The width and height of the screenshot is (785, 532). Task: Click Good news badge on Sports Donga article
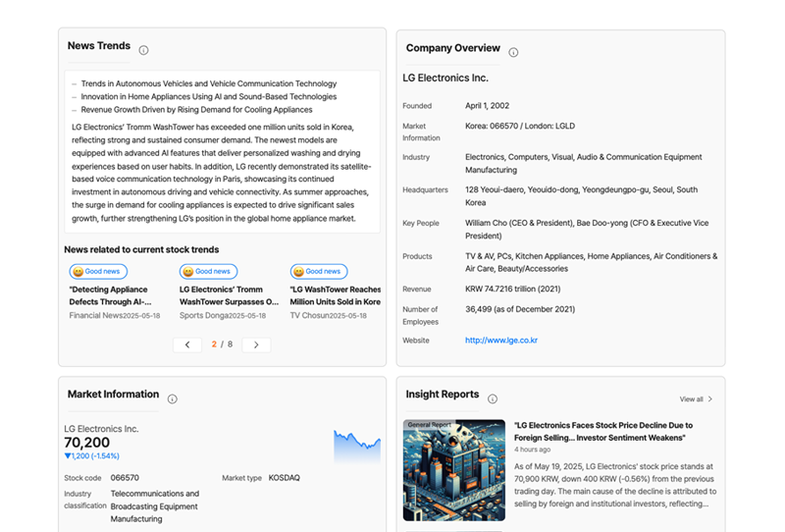[x=208, y=272]
